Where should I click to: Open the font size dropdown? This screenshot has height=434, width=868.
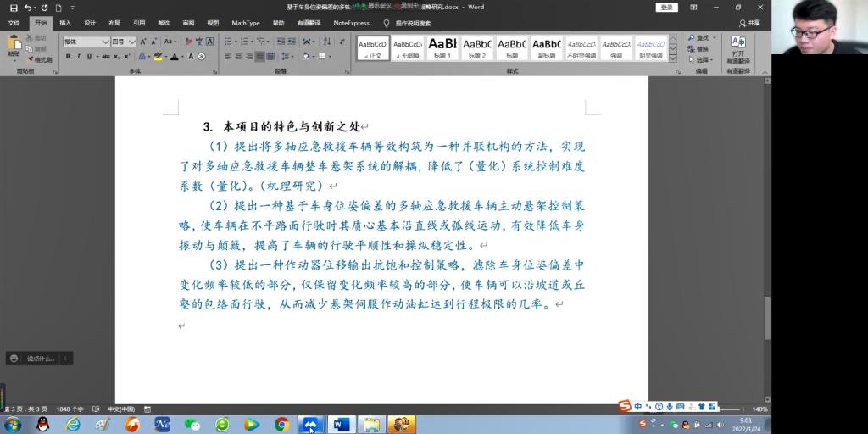(132, 42)
